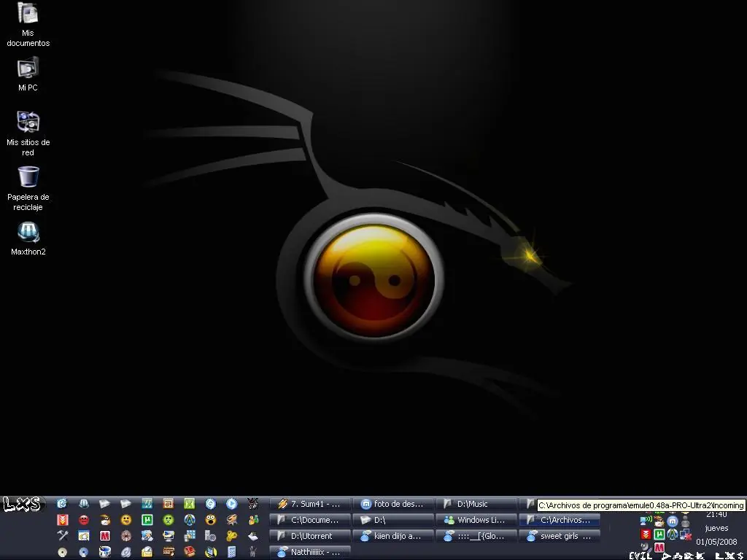The width and height of the screenshot is (747, 560).
Task: Switch to 'foto de des...' Maxthon window
Action: point(393,503)
